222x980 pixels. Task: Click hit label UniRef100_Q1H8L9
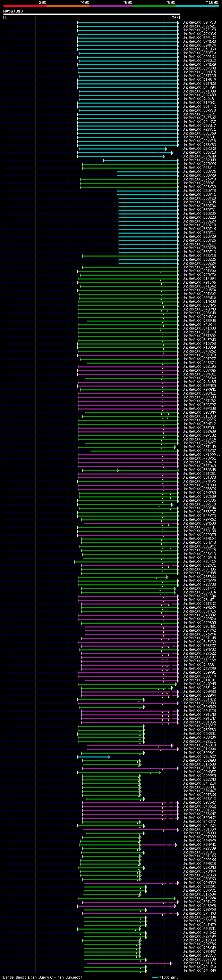click(x=199, y=80)
